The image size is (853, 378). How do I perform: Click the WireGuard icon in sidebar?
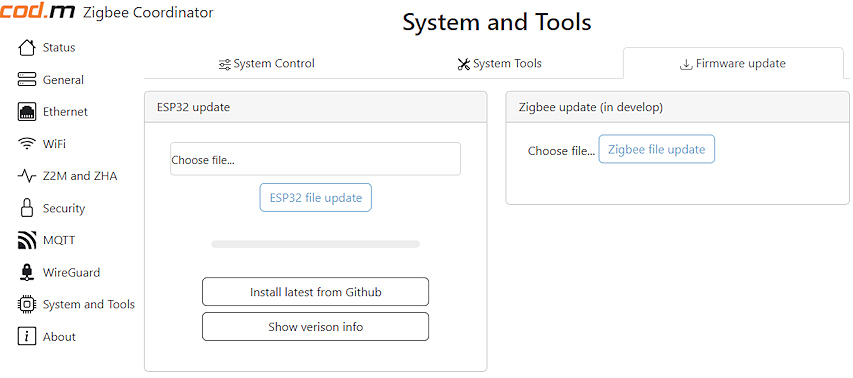27,272
